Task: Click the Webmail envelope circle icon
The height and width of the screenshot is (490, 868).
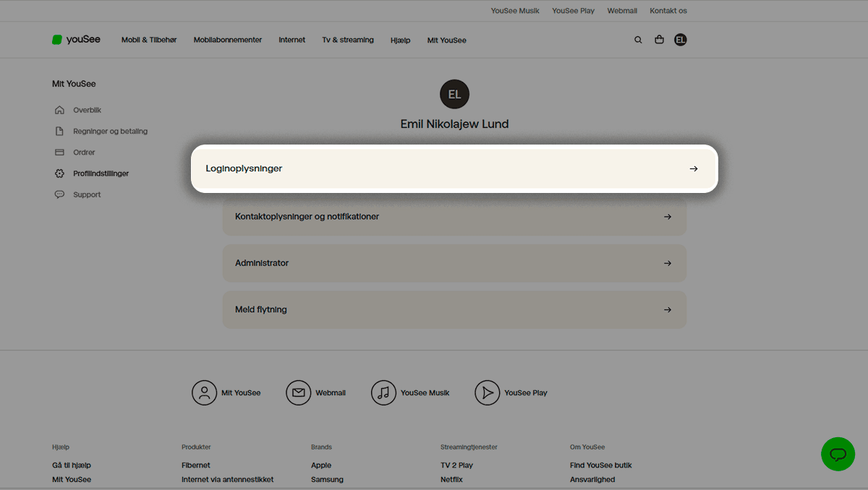Action: (x=298, y=392)
